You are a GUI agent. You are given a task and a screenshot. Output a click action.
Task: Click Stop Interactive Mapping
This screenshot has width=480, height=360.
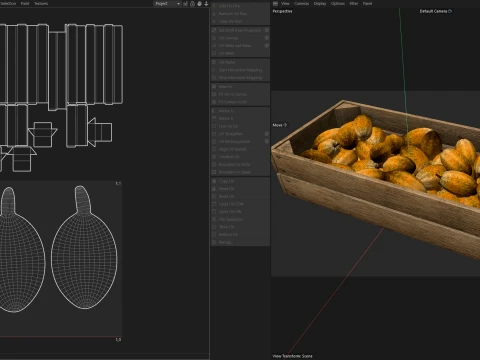coord(240,78)
